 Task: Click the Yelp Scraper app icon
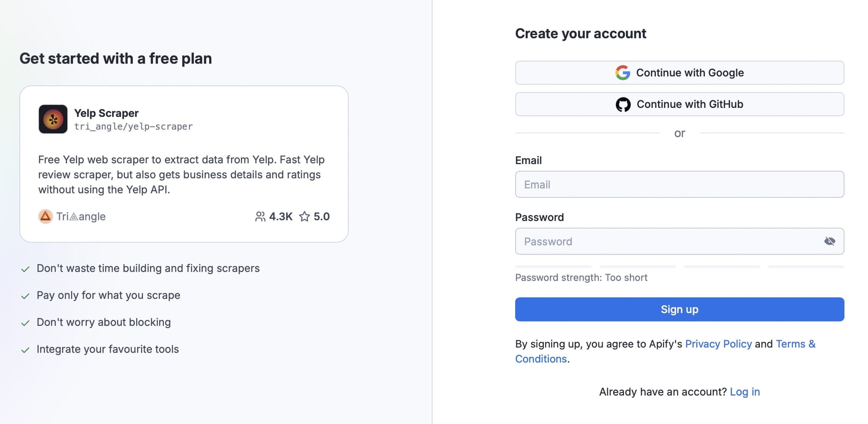53,119
